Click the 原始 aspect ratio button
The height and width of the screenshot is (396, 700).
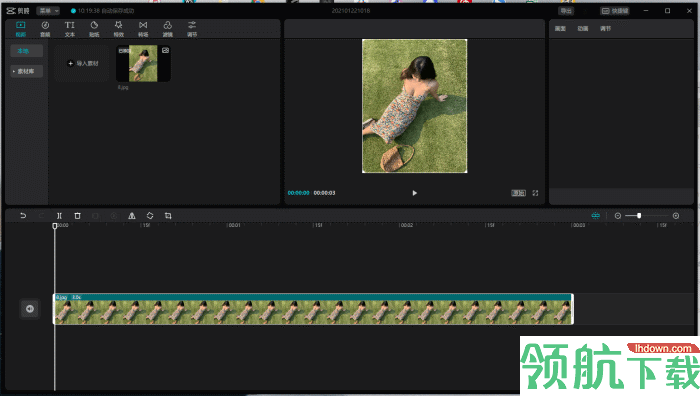coord(518,193)
